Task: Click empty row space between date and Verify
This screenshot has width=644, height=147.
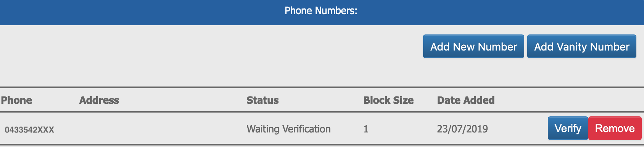Action: point(517,129)
